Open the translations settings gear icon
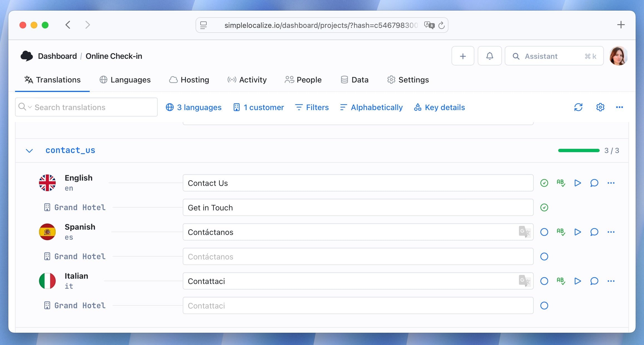This screenshot has width=644, height=345. pos(600,107)
